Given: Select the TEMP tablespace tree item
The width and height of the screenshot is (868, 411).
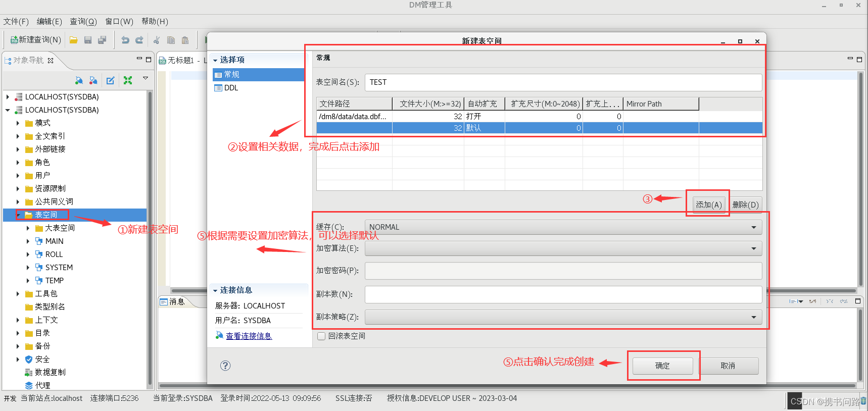Looking at the screenshot, I should [x=55, y=281].
